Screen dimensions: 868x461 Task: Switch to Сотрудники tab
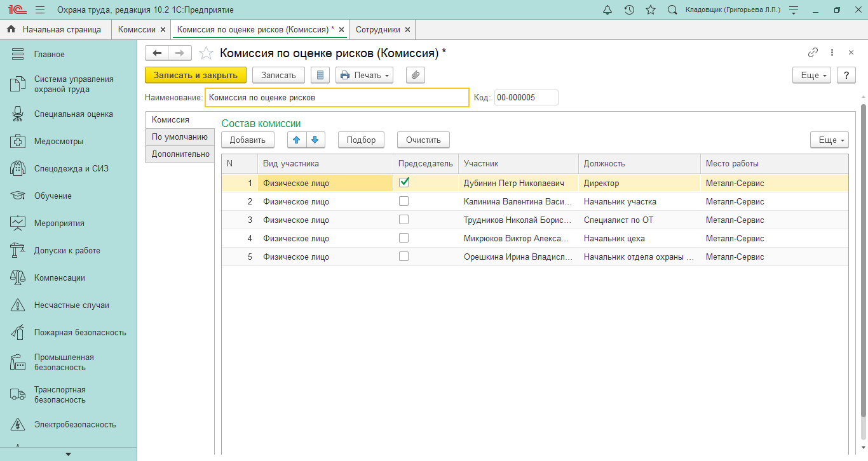[378, 29]
